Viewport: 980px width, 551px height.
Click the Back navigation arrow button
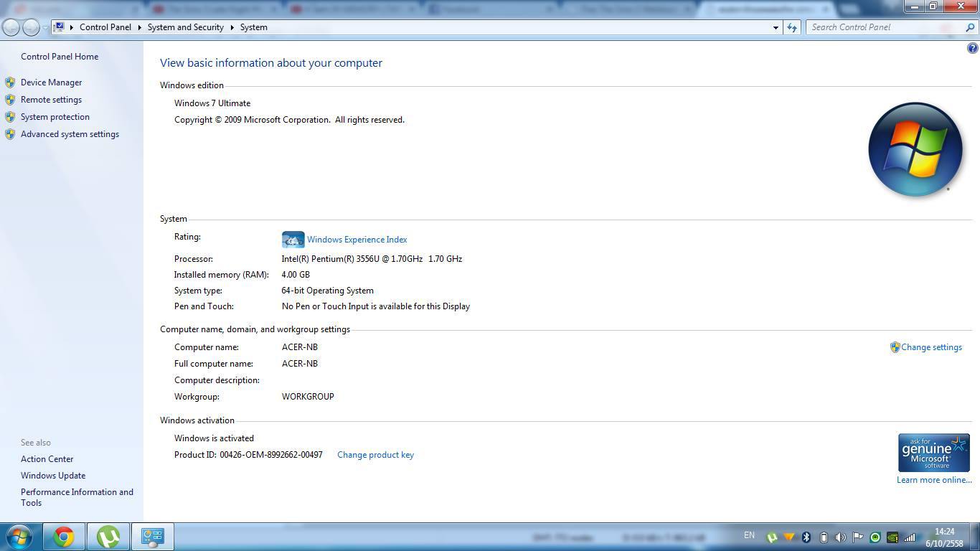[11, 27]
